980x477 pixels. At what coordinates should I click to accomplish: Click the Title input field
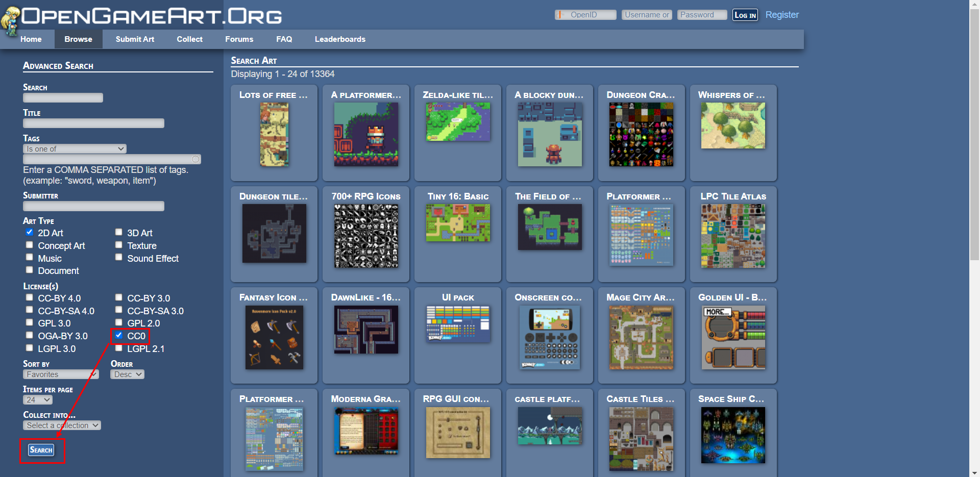click(93, 123)
